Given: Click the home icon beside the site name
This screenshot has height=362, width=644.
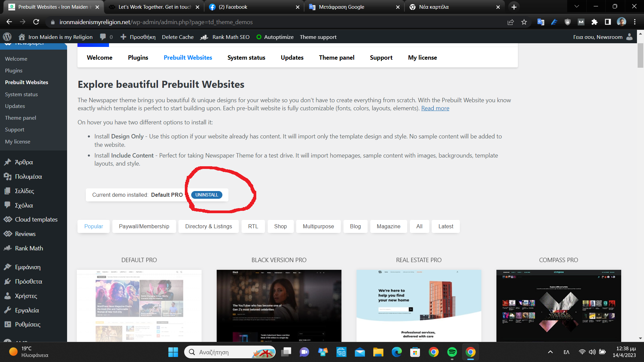Looking at the screenshot, I should [x=22, y=37].
